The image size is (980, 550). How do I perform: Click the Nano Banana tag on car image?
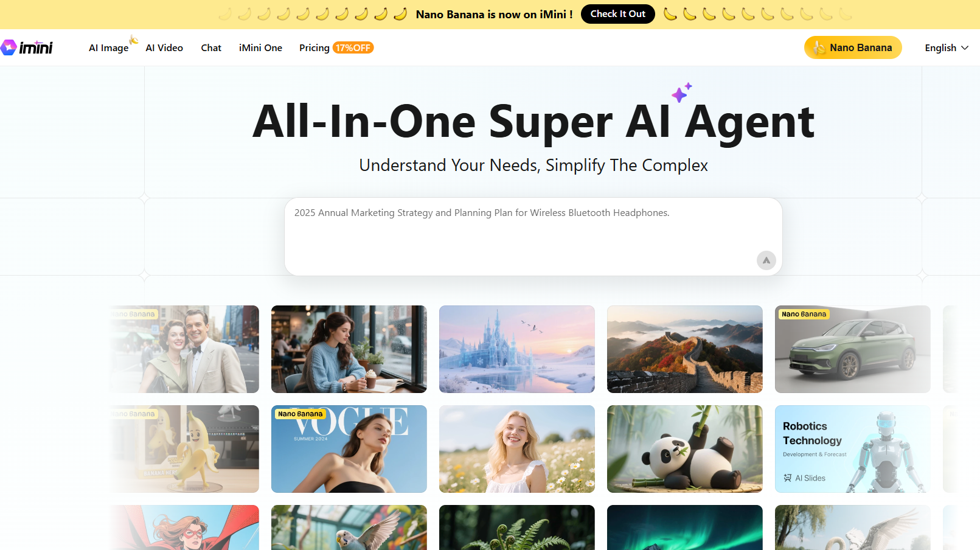[804, 314]
